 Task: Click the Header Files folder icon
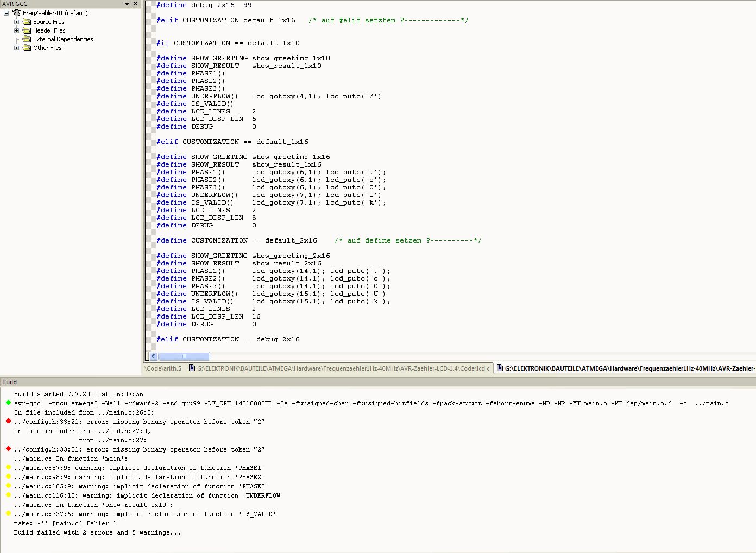coord(27,30)
